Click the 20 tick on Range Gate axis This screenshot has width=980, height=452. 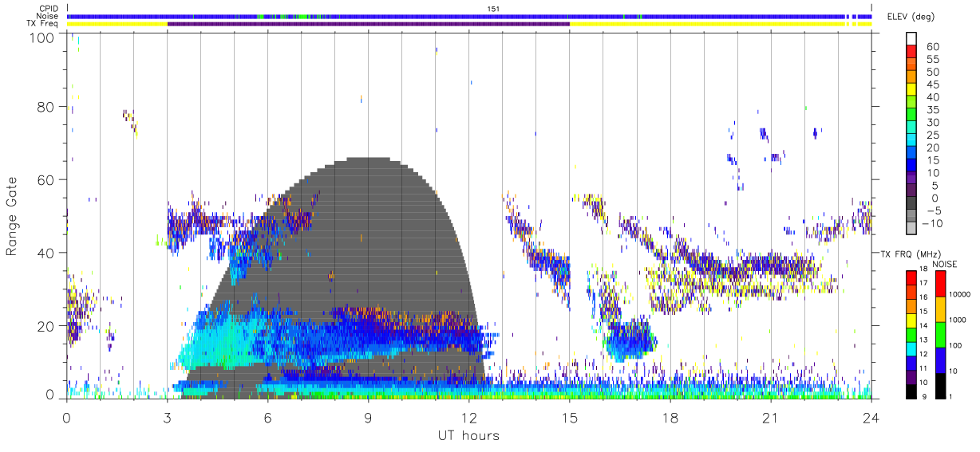[x=47, y=326]
